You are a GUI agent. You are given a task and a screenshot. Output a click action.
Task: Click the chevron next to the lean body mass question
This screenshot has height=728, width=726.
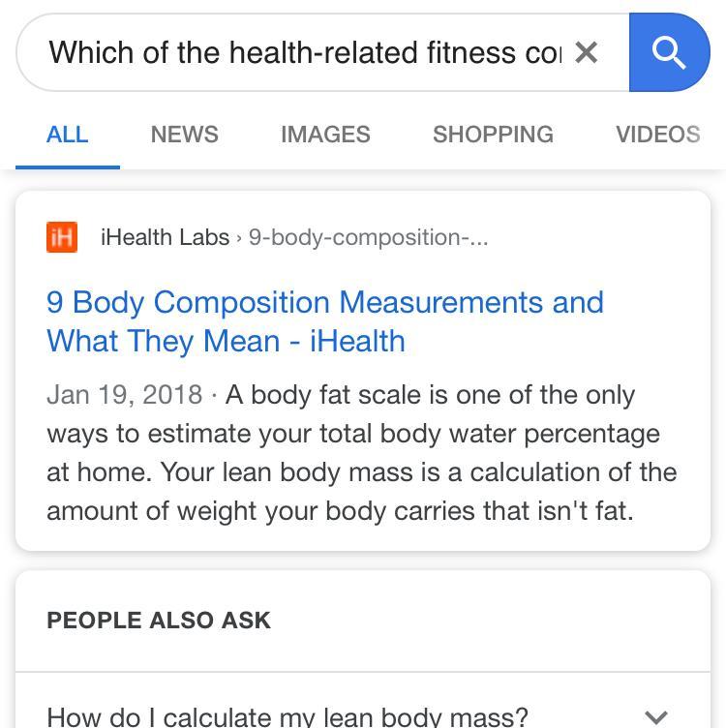pyautogui.click(x=656, y=717)
